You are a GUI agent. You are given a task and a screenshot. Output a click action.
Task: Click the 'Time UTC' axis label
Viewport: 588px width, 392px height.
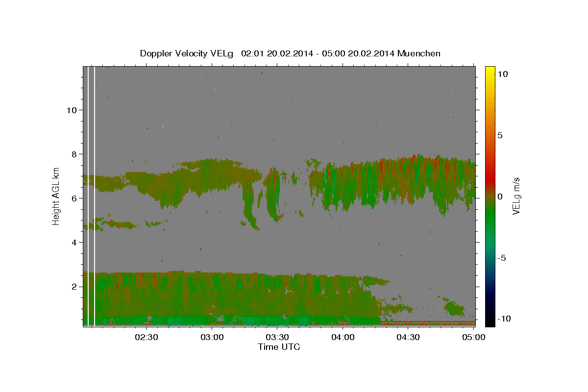[279, 347]
